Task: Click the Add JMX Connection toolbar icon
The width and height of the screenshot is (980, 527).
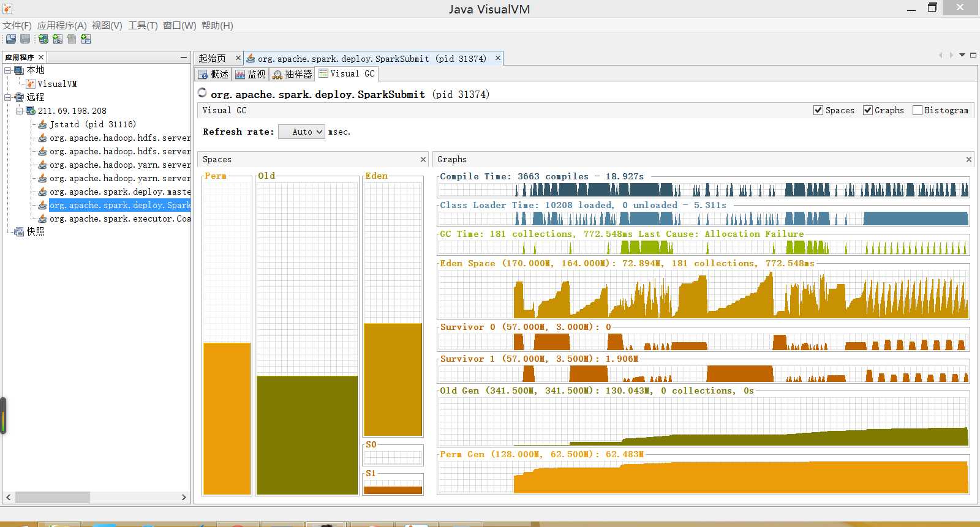Action: coord(58,39)
